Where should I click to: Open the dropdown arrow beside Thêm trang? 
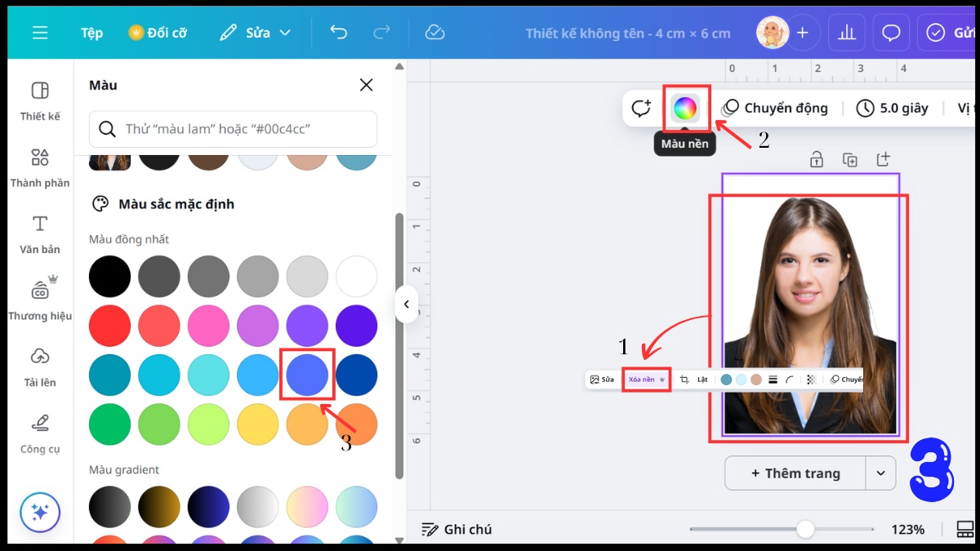tap(880, 473)
